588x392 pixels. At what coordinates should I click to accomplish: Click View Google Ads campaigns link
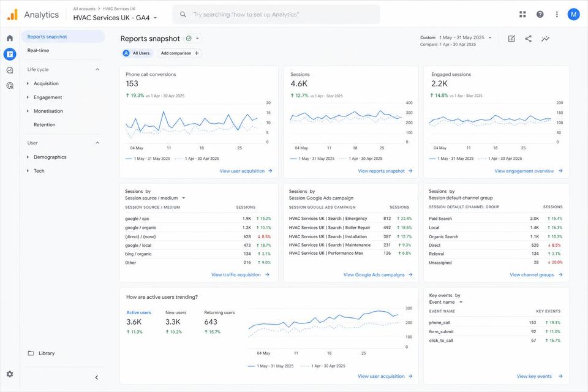coord(378,274)
